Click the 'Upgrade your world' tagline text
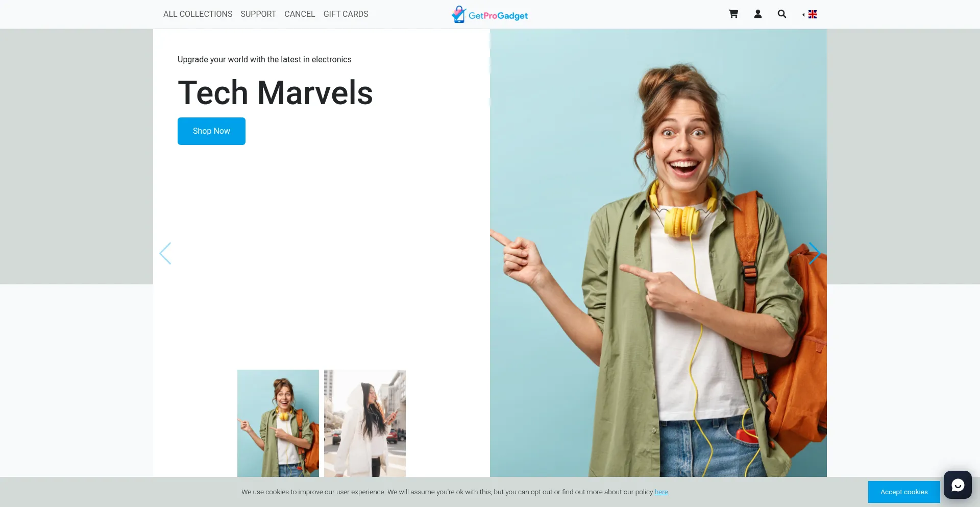This screenshot has width=980, height=507. (264, 60)
